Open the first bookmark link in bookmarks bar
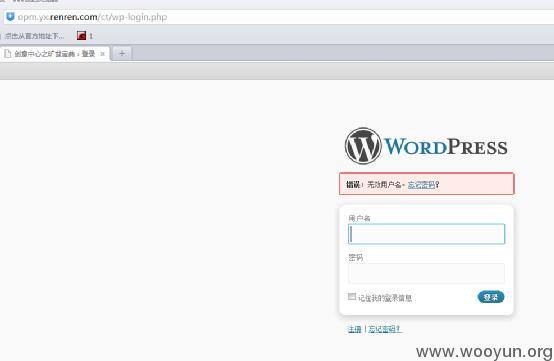 (34, 36)
